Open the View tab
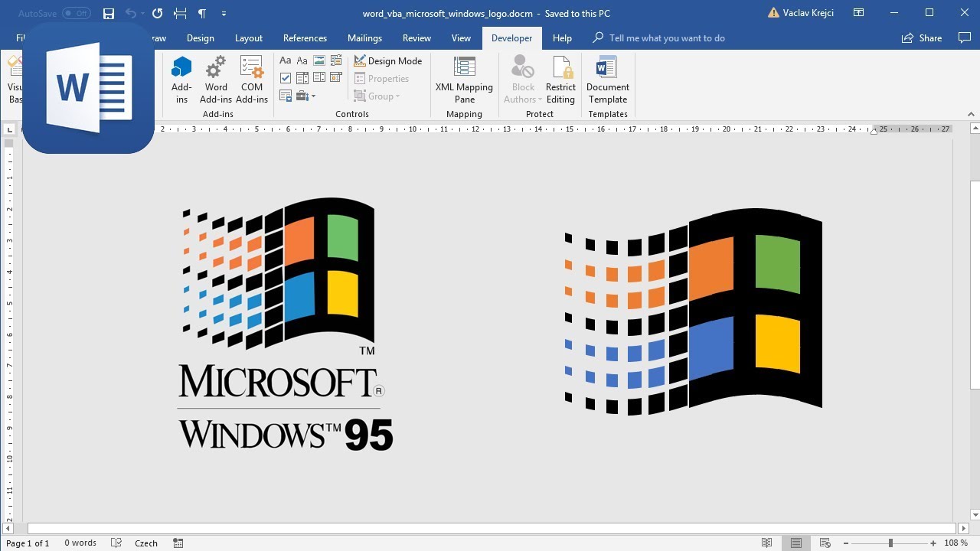This screenshot has height=551, width=980. (461, 37)
